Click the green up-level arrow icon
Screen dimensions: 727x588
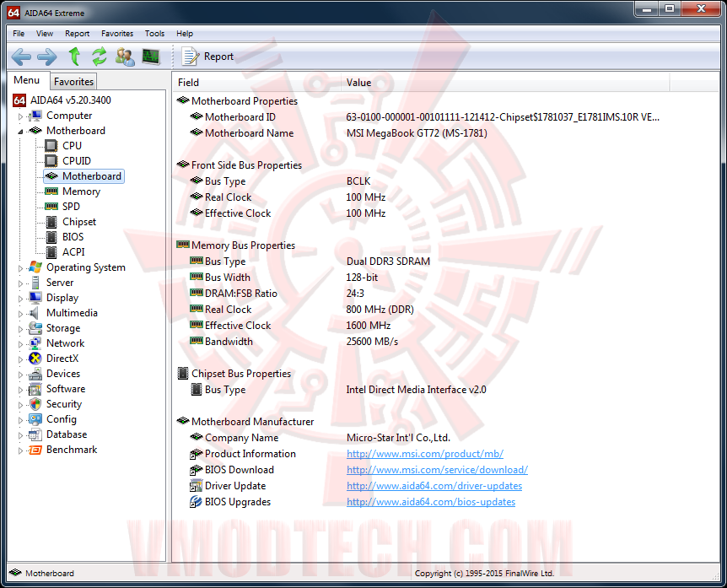pyautogui.click(x=74, y=57)
